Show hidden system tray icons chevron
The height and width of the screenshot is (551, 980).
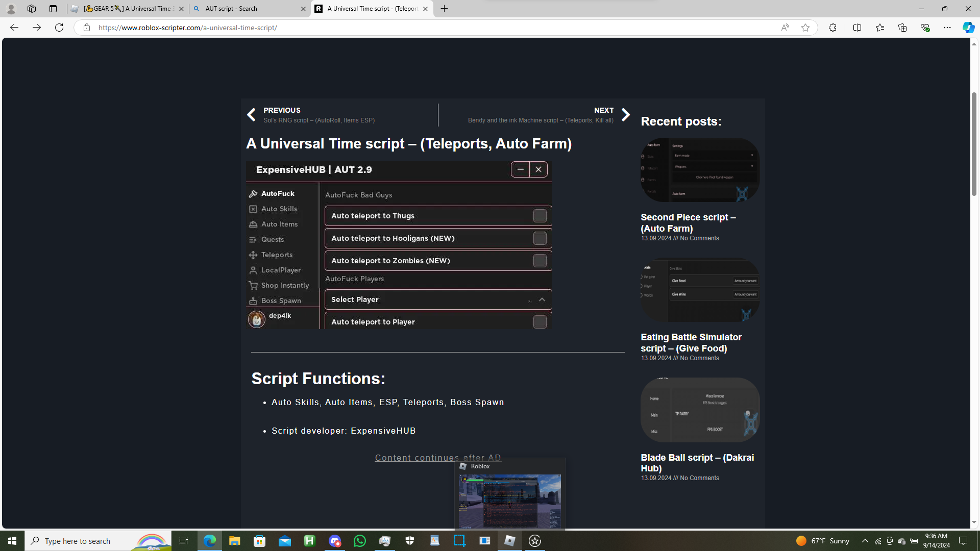pos(864,541)
